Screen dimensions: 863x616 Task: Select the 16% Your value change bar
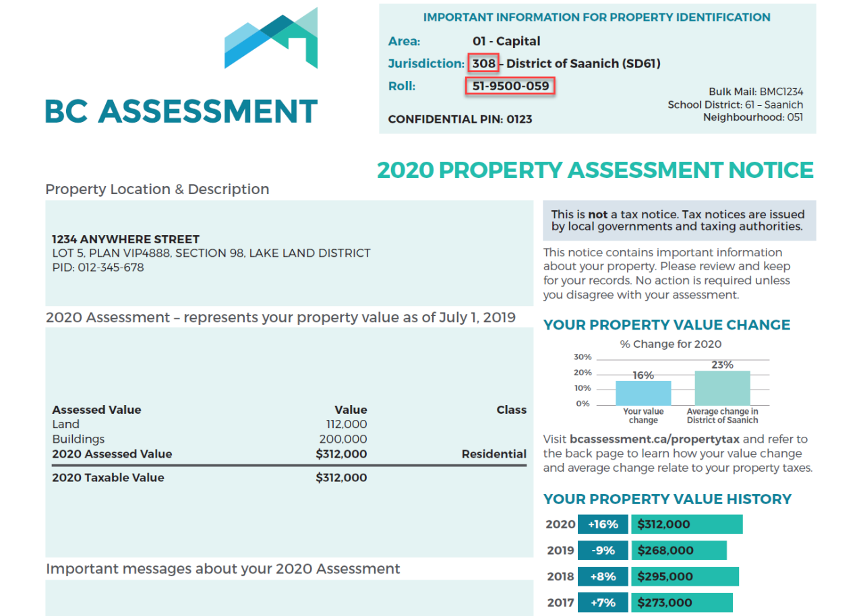click(644, 392)
